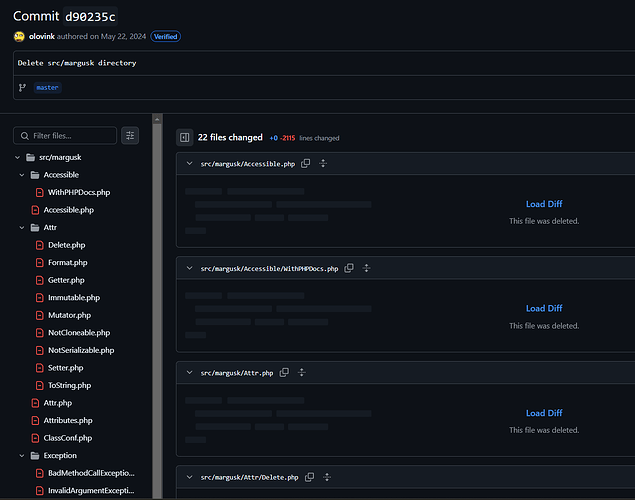Screen dimensions: 635x500
Task: Copy path of src/margusk/Accessible.php
Action: pos(306,163)
